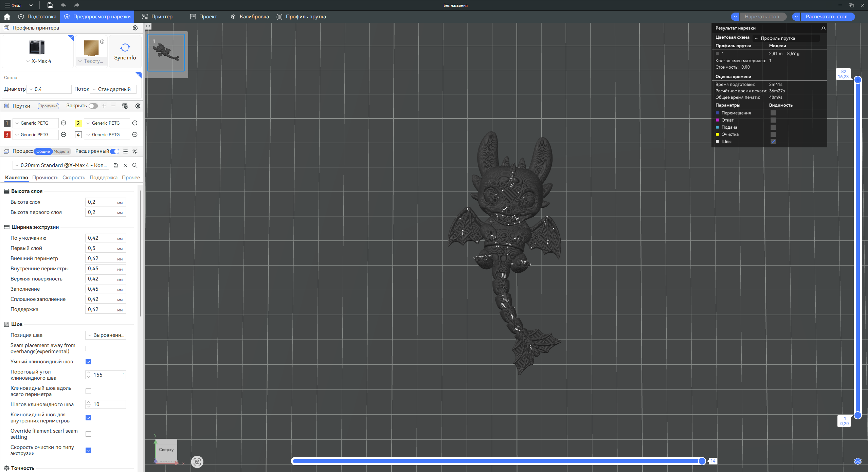Uncheck Умный клиновидный шов checkbox
The image size is (868, 472).
coord(88,362)
